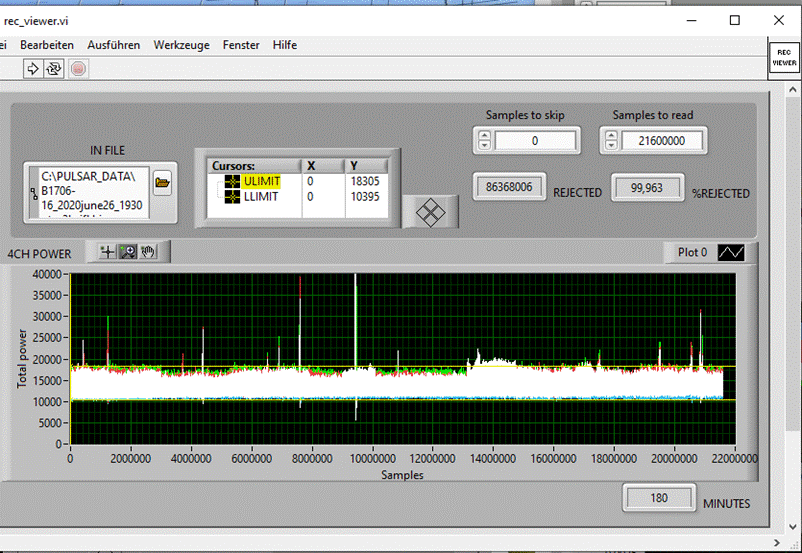This screenshot has width=802, height=553.
Task: Open the file browse folder icon
Action: click(163, 183)
